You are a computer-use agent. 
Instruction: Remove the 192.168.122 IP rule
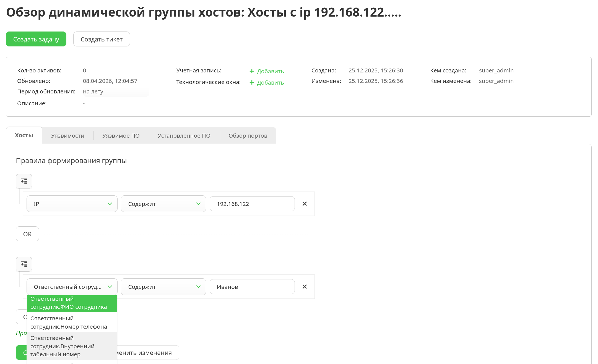[x=305, y=204]
